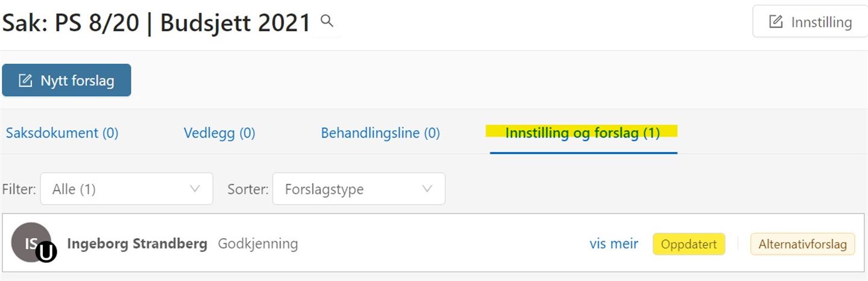Screen dimensions: 868x281
Task: Create a new proposal with Nytt forslag
Action: point(66,80)
